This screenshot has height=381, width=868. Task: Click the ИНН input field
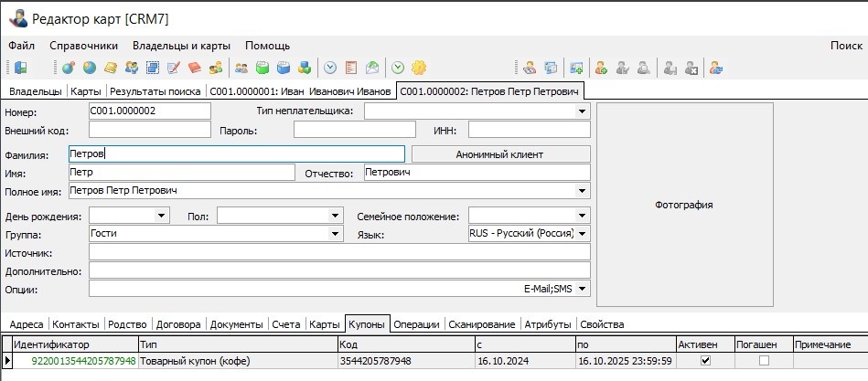530,130
